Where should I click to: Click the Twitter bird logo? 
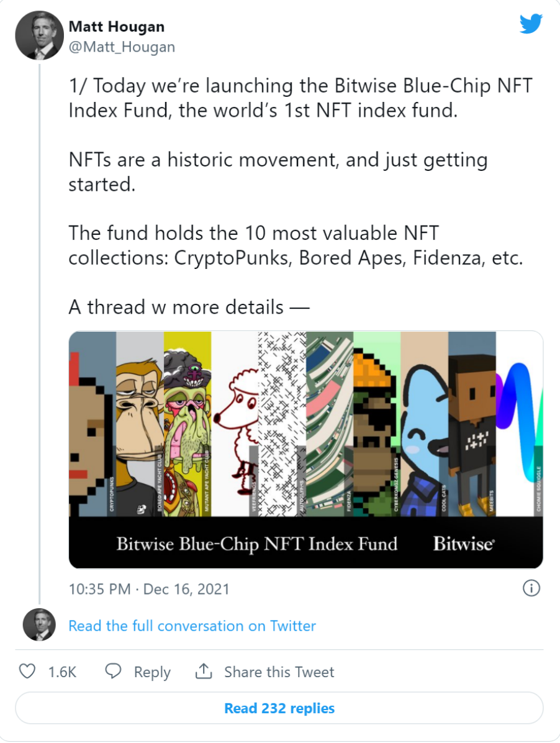tap(531, 24)
